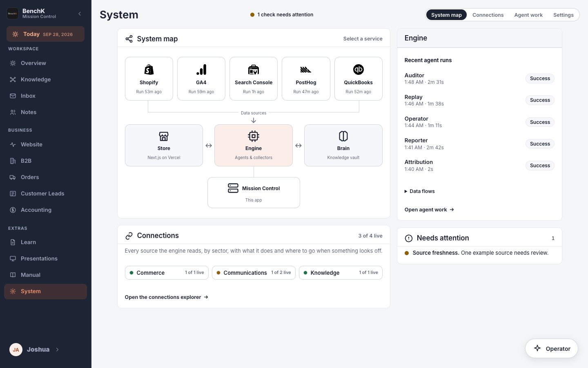Select the GA4 bar-chart icon
This screenshot has width=588, height=368.
click(x=201, y=70)
